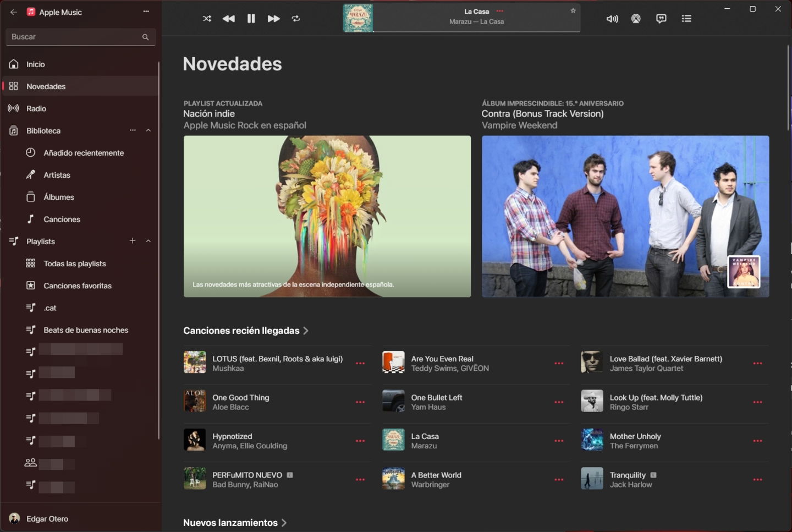Image resolution: width=792 pixels, height=532 pixels.
Task: Open more options for PERFuMITO NUEVO
Action: pyautogui.click(x=360, y=480)
